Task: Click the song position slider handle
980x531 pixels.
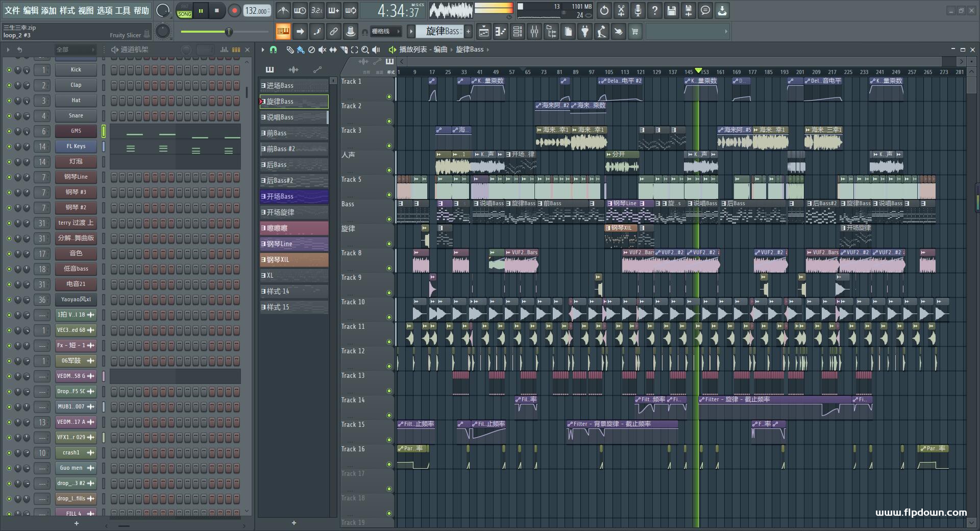Action: (x=229, y=32)
